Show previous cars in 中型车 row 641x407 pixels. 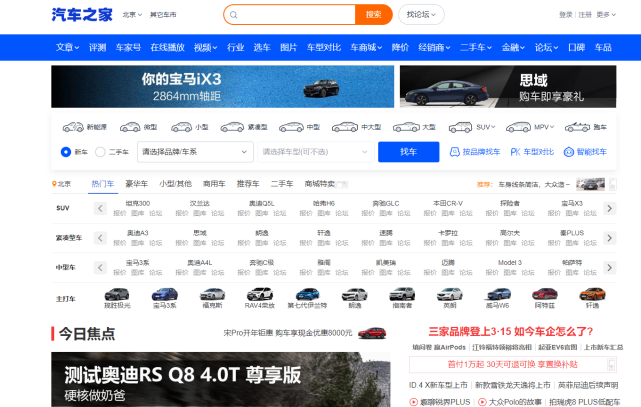click(x=100, y=268)
